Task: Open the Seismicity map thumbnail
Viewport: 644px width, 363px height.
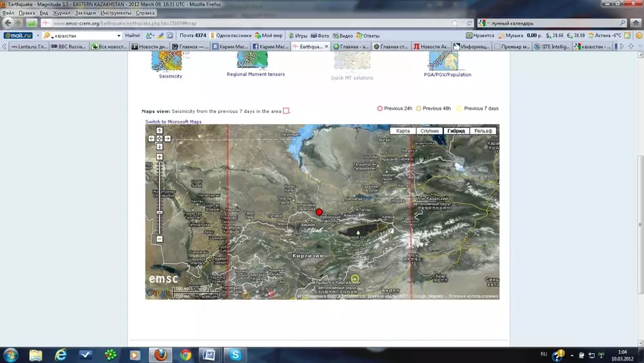Action: point(167,62)
